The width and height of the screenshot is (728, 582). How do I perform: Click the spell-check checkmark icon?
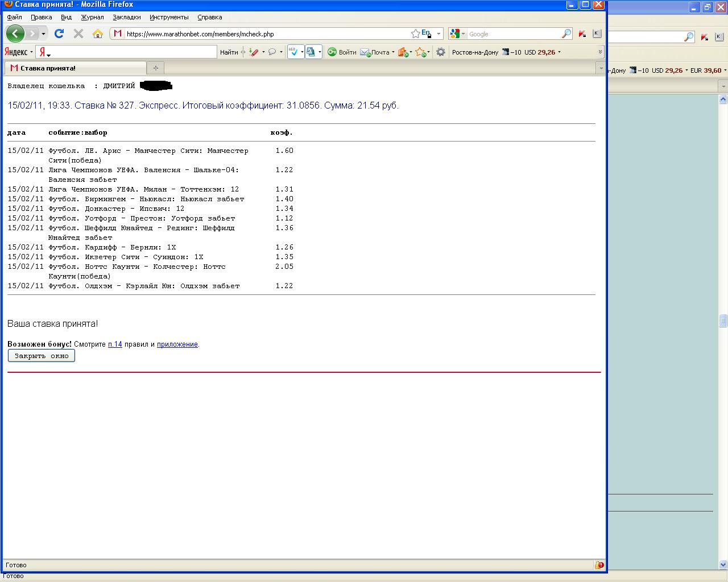tap(294, 52)
